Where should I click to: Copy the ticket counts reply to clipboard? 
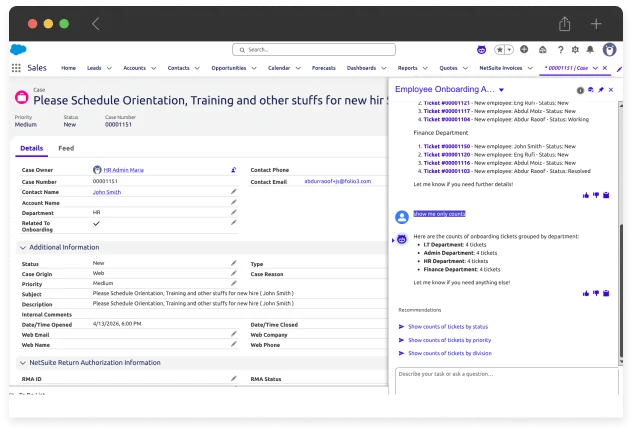click(606, 293)
